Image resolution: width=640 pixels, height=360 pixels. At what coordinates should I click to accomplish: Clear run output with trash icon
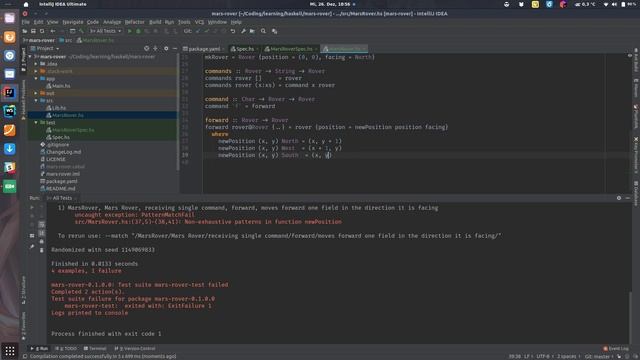pos(41,250)
